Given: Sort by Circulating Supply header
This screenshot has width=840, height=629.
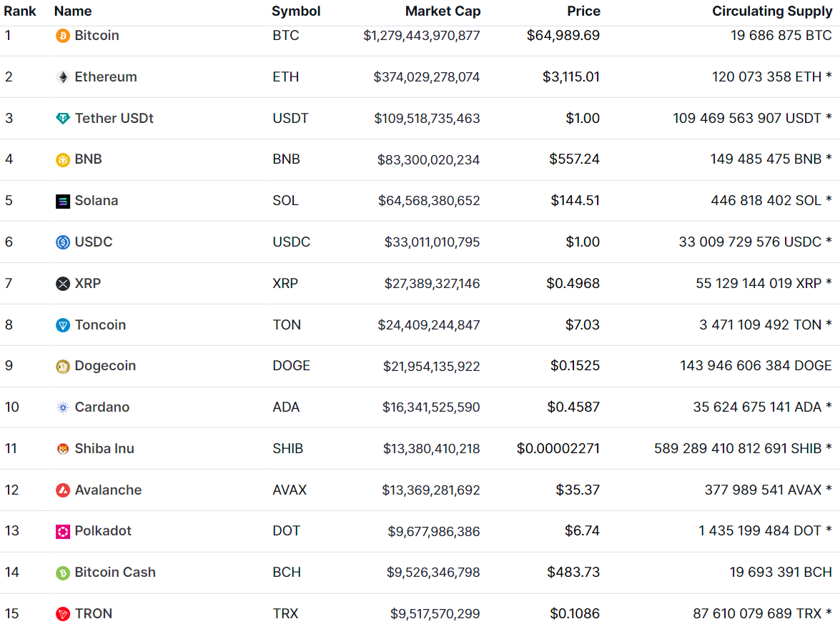Looking at the screenshot, I should (x=772, y=11).
